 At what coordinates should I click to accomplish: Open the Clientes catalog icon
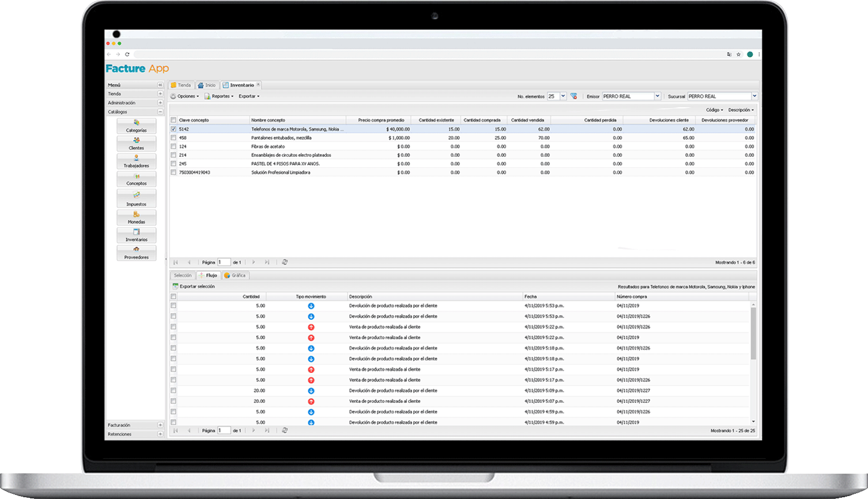tap(137, 143)
